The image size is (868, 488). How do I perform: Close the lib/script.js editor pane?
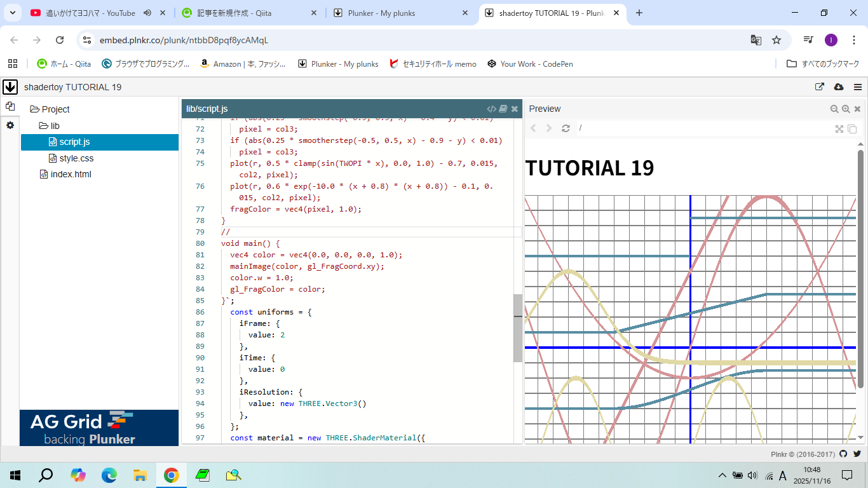(515, 109)
